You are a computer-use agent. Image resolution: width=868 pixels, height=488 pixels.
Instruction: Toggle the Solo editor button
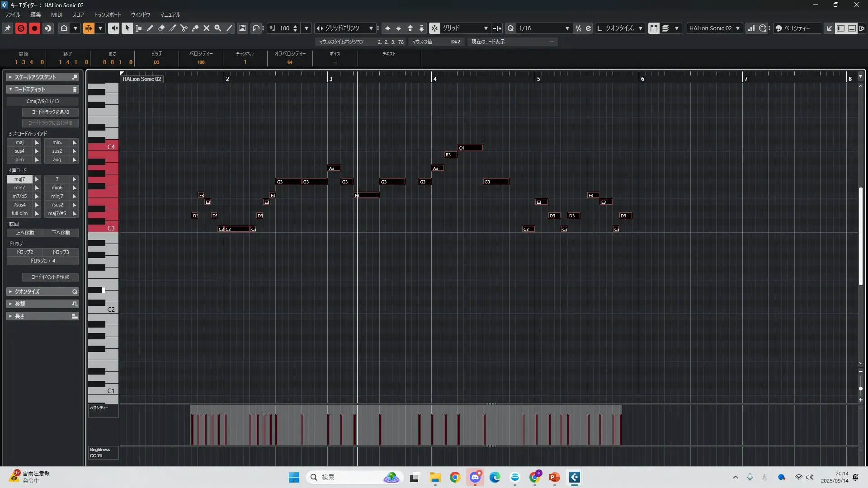(21, 28)
